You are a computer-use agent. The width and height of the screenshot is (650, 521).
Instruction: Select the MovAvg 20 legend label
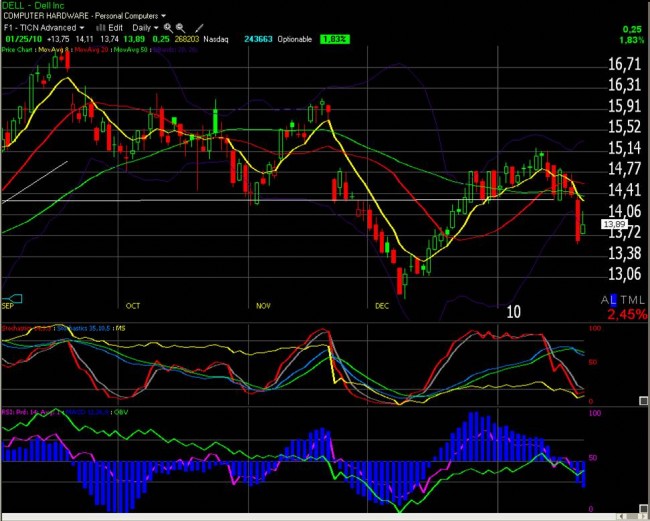click(93, 48)
